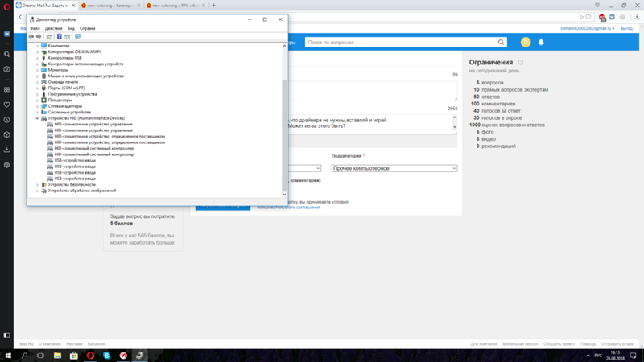Click the bookmark heart icon in address bar
The width and height of the screenshot is (644, 362).
click(588, 17)
